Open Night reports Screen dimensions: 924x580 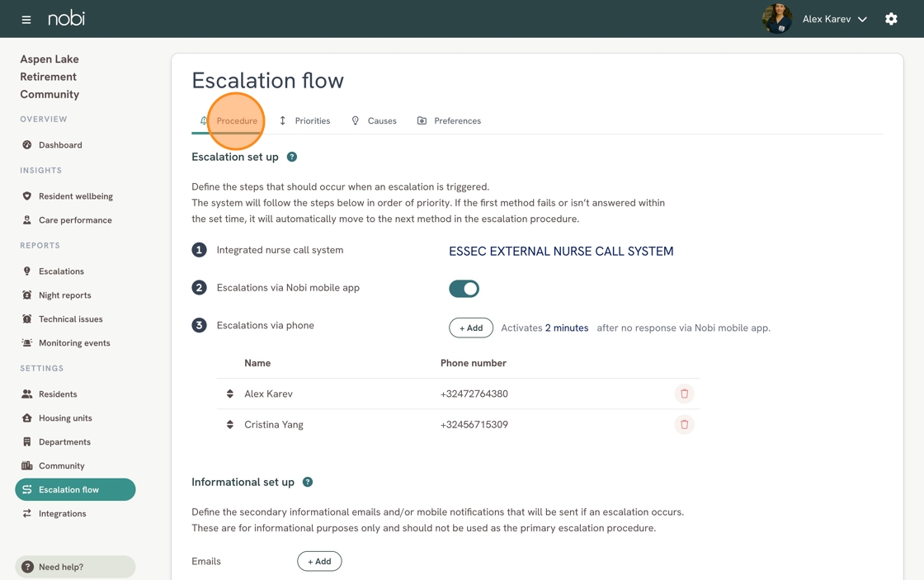[65, 295]
